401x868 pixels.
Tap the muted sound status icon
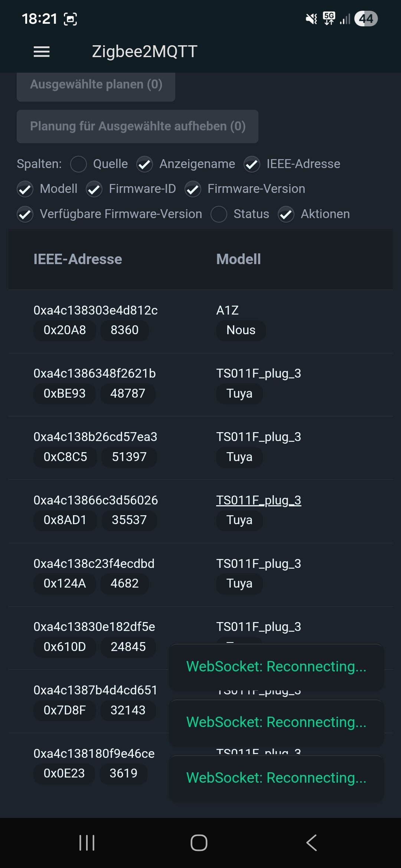(x=311, y=19)
